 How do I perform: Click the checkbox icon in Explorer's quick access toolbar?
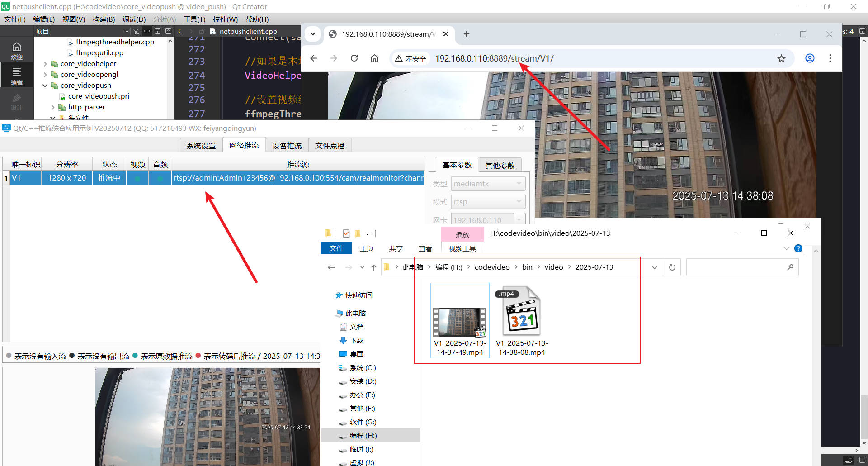[x=346, y=233]
